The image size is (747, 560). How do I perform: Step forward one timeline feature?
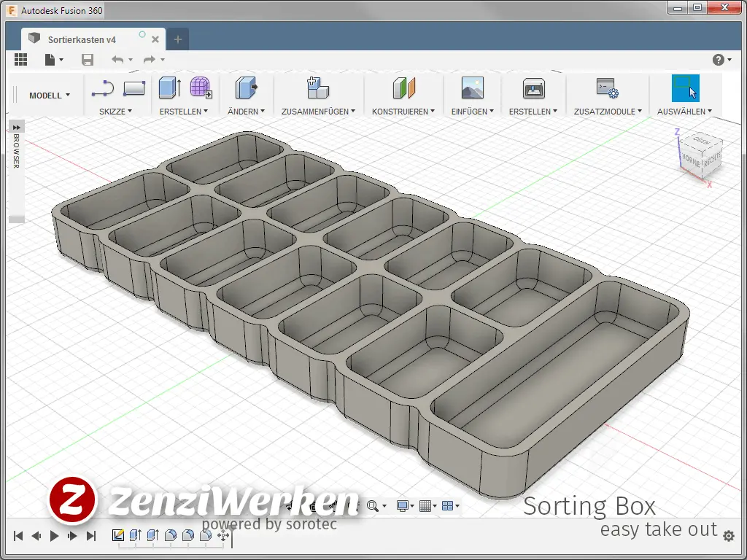(x=72, y=536)
